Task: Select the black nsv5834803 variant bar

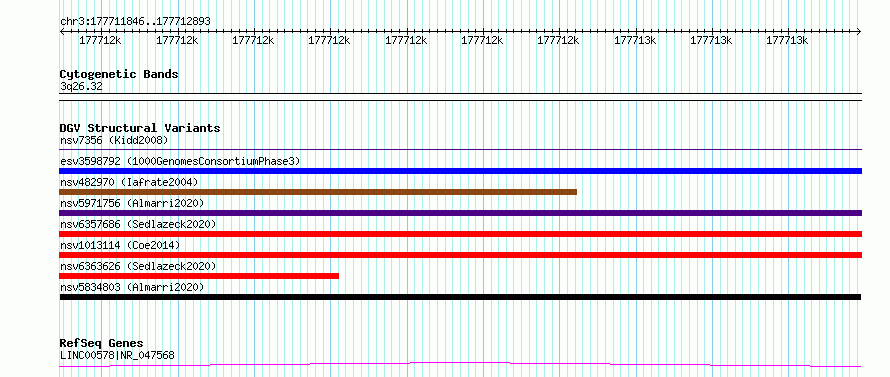Action: click(460, 297)
